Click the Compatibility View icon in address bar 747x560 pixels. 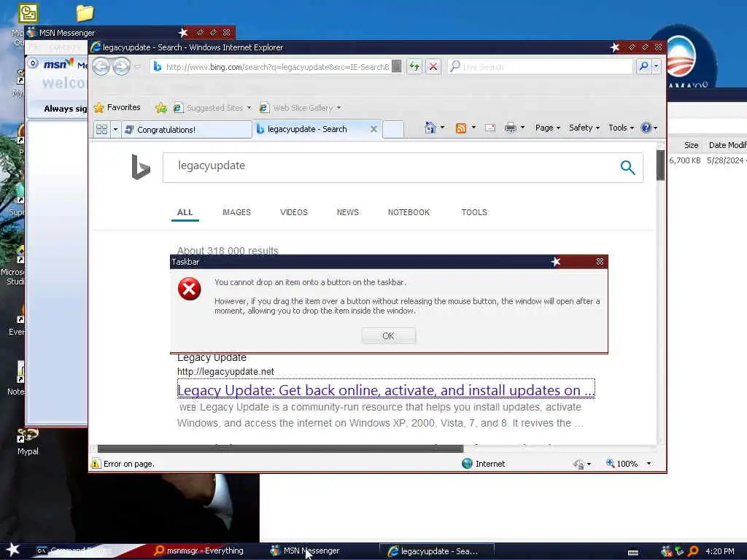[x=396, y=66]
